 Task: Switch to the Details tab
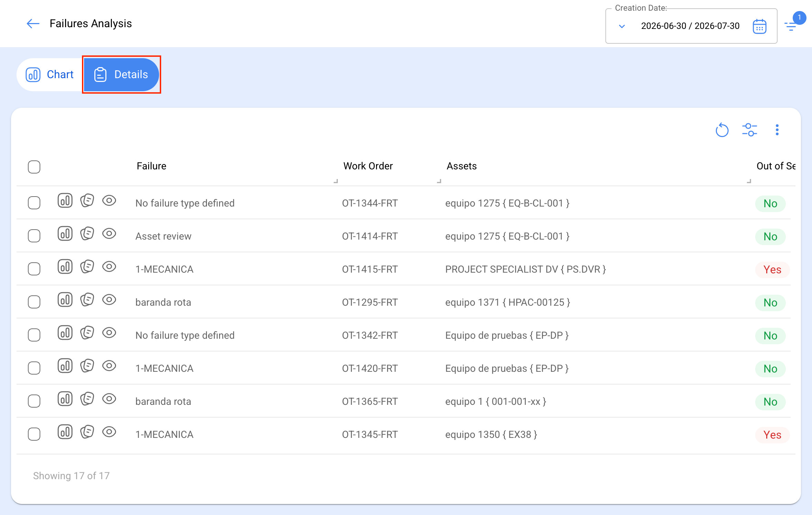pos(121,74)
